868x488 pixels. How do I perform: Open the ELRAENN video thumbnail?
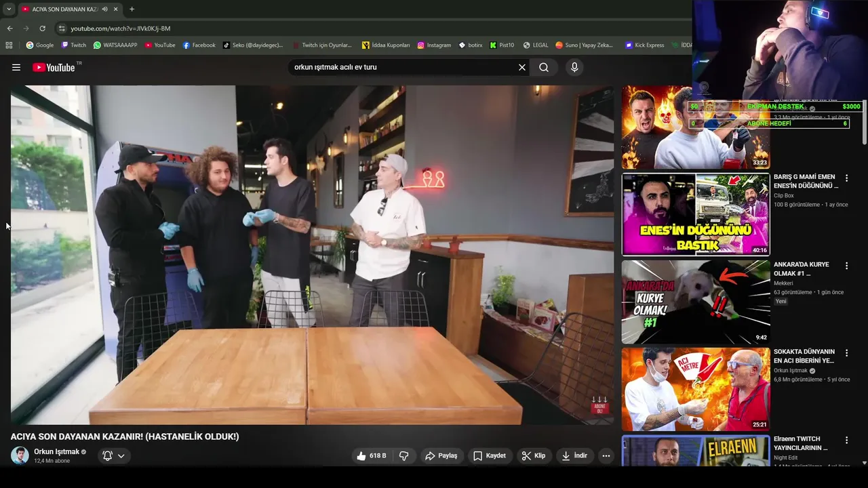click(696, 450)
